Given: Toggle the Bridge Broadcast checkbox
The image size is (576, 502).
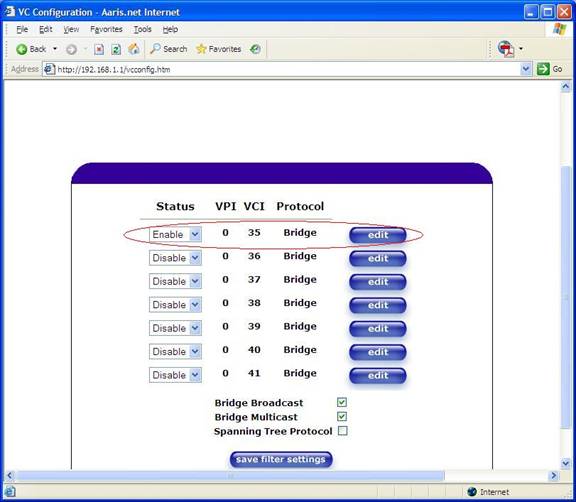Looking at the screenshot, I should (342, 402).
